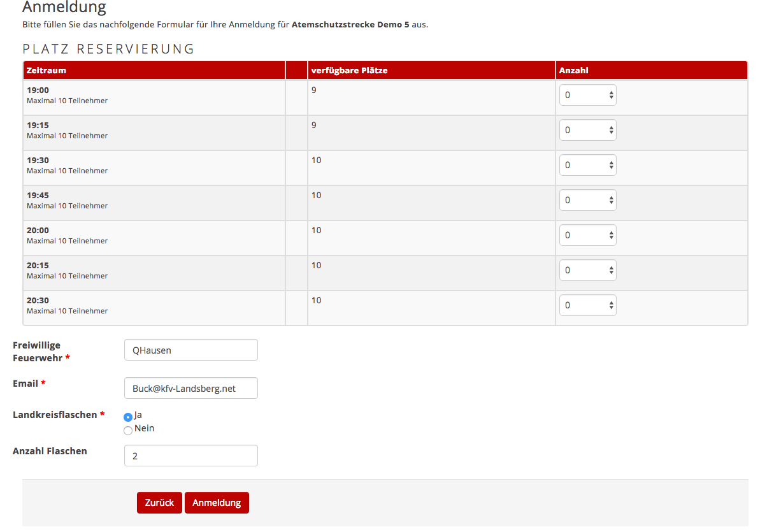The height and width of the screenshot is (532, 767).
Task: Focus the Email input field
Action: (190, 388)
